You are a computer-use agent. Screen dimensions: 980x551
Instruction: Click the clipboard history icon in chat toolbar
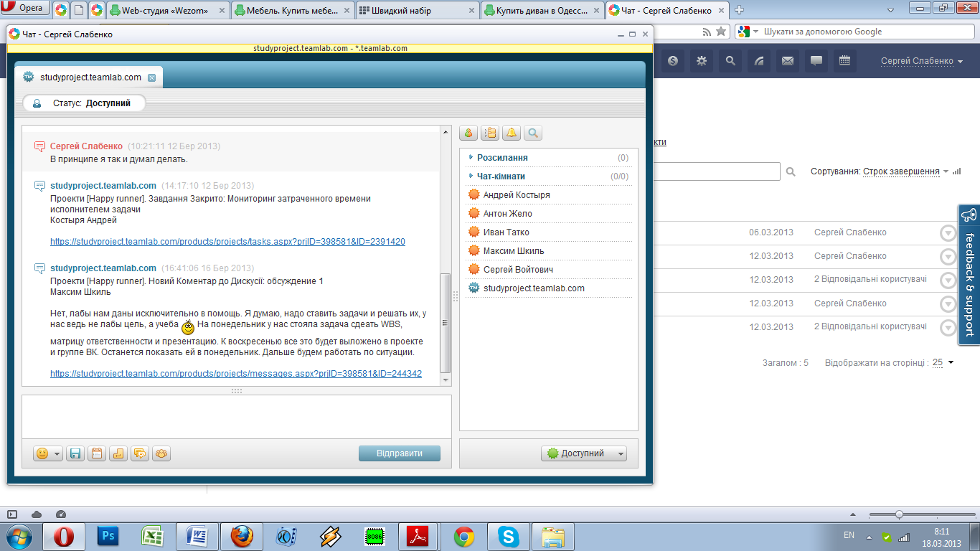click(97, 453)
